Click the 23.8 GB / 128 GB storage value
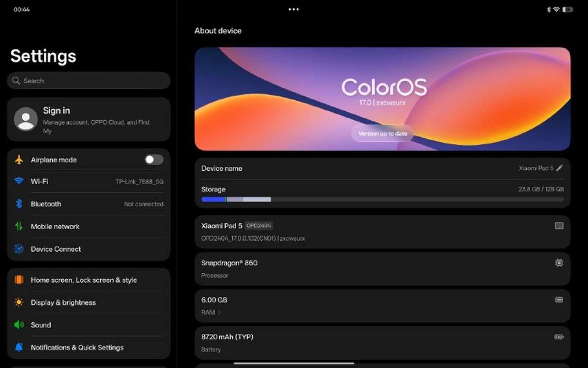Image resolution: width=588 pixels, height=368 pixels. (x=541, y=189)
